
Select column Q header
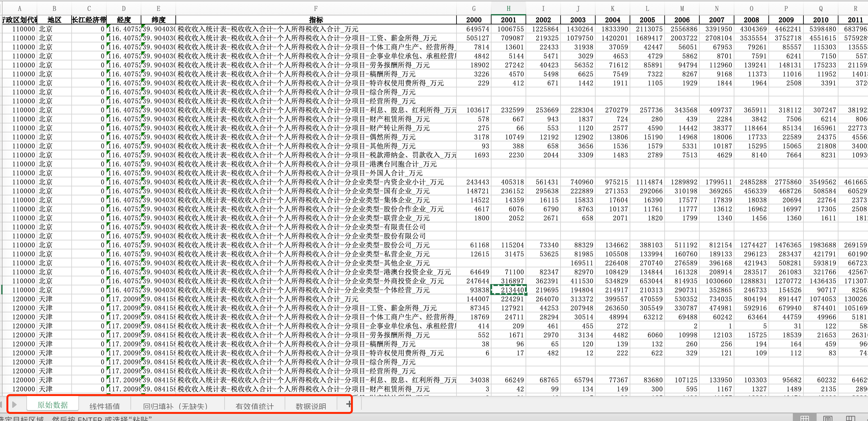[820, 8]
